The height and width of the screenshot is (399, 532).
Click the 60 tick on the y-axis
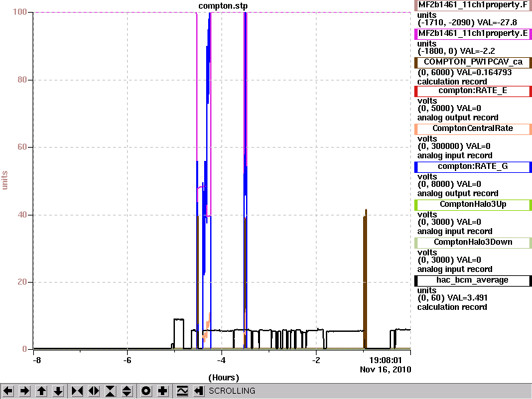click(x=22, y=147)
